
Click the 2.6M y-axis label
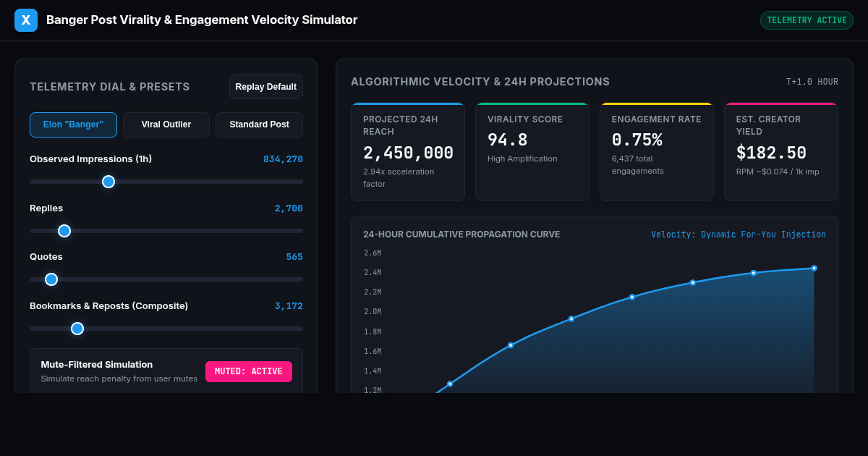[373, 253]
